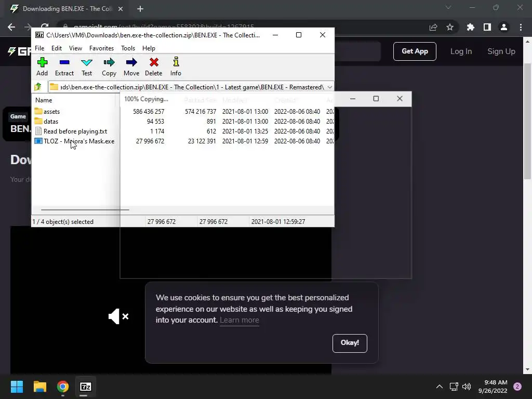Open a new Chrome tab
Image resolution: width=532 pixels, height=399 pixels.
pos(140,9)
